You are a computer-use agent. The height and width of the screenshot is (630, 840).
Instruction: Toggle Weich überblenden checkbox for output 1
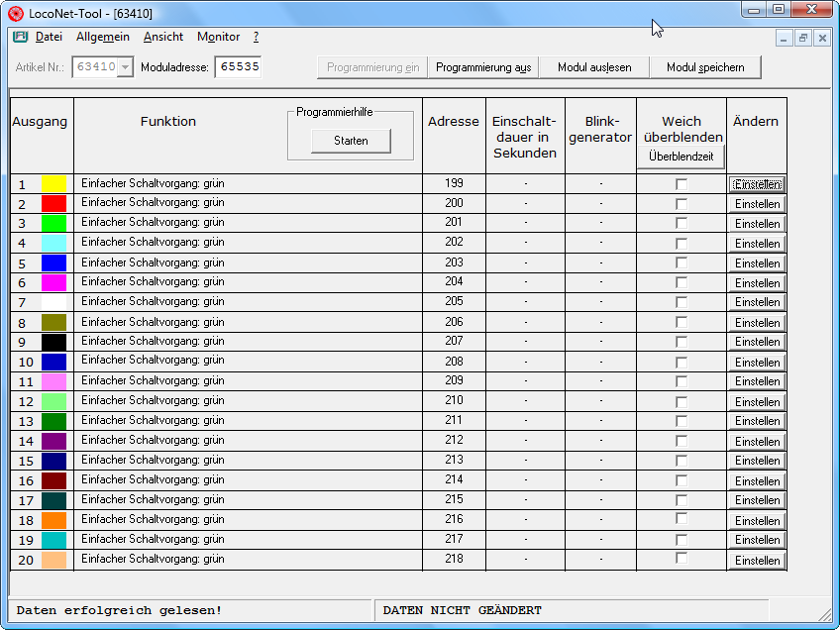click(682, 184)
